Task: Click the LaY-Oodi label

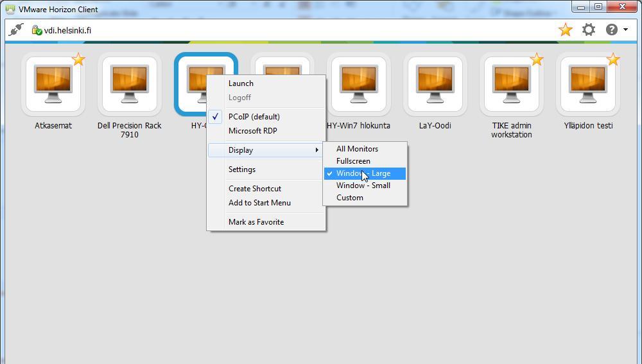Action: click(435, 126)
